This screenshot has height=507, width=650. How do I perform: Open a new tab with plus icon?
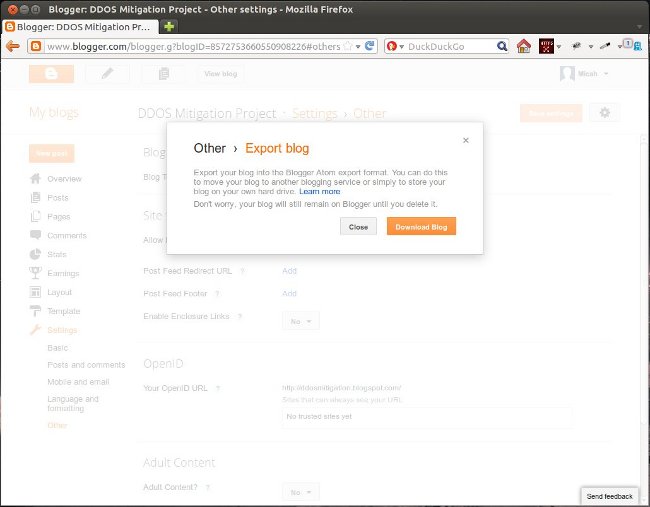click(170, 26)
